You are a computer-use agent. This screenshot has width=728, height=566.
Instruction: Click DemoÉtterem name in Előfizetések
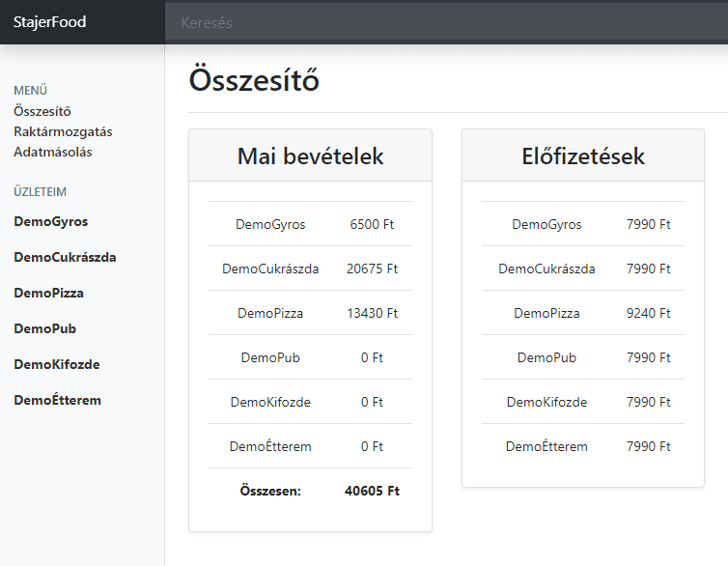click(546, 445)
